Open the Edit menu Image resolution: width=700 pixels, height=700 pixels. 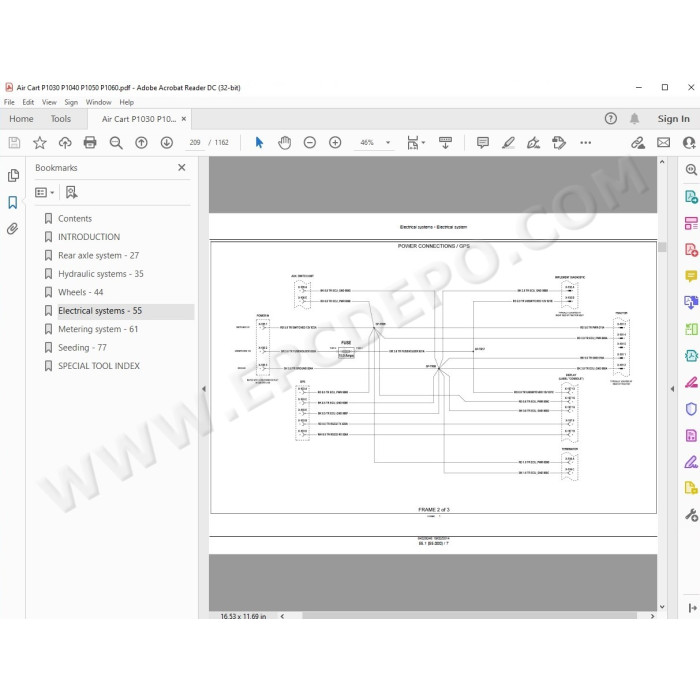point(28,102)
